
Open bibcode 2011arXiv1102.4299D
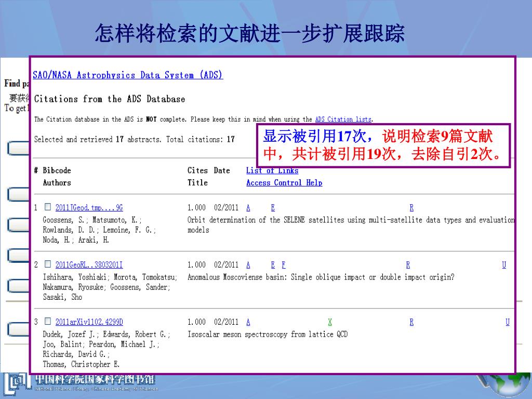[x=89, y=322]
